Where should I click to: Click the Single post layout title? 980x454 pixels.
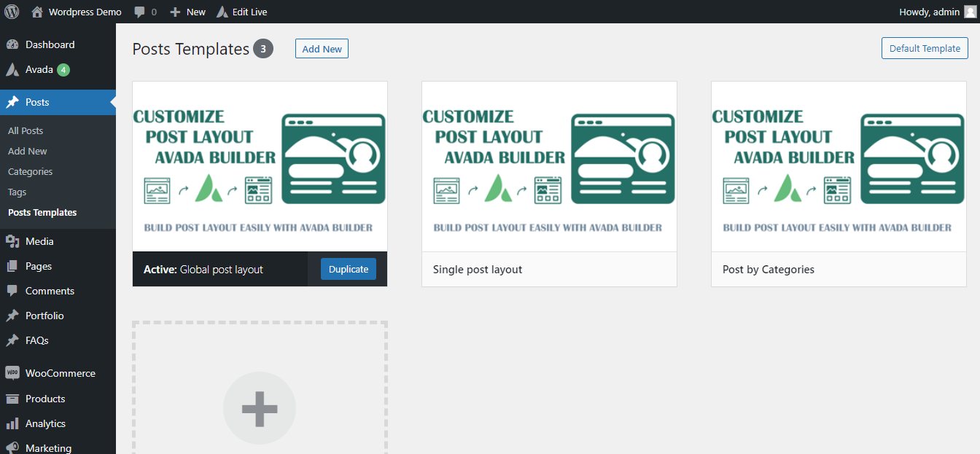click(478, 269)
